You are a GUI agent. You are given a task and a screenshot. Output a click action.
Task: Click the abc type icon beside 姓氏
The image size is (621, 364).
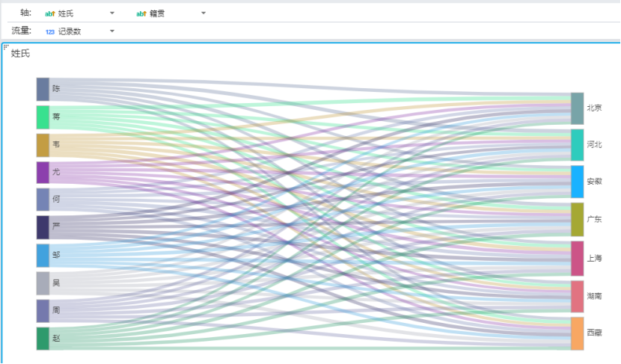click(50, 14)
